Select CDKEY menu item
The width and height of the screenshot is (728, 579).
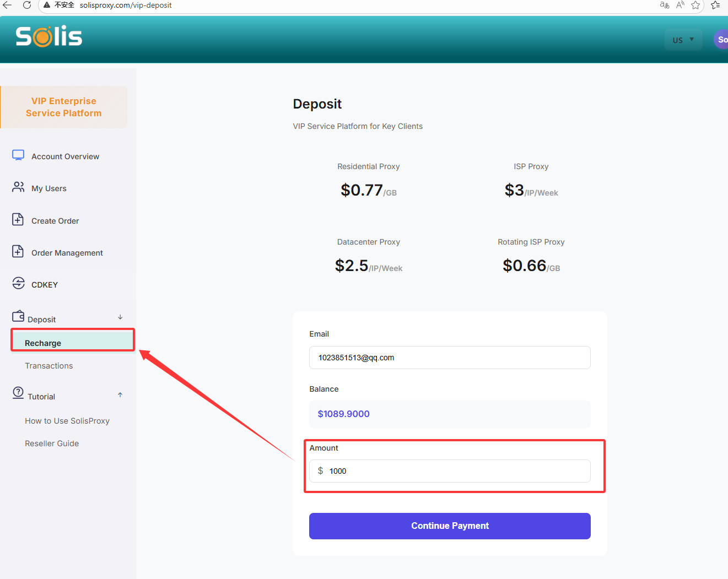(45, 285)
